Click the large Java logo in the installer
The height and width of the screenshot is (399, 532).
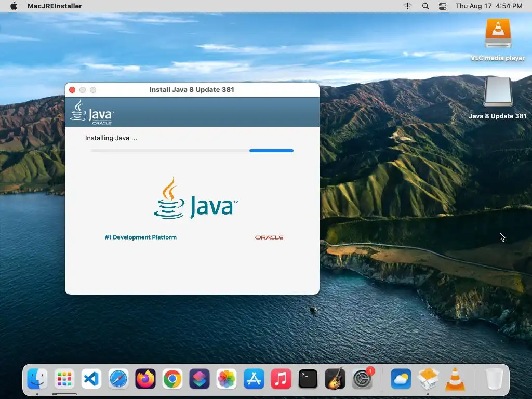pos(196,198)
